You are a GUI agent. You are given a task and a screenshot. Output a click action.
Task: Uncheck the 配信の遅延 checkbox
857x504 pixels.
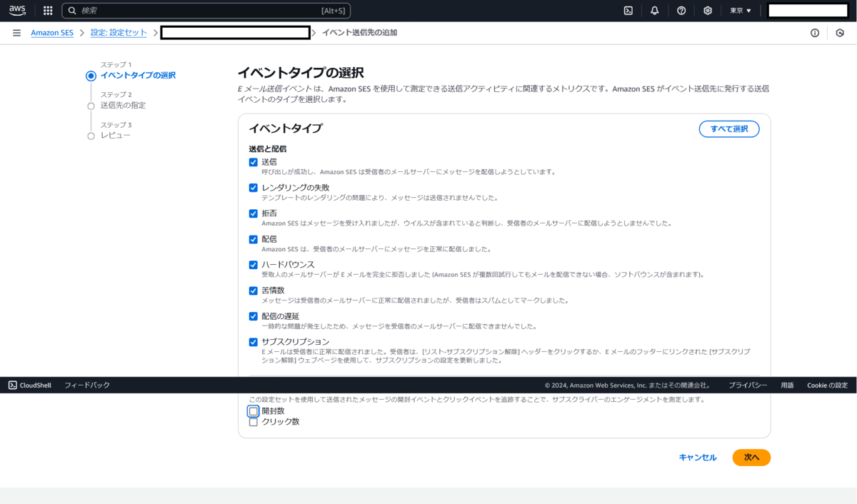[x=254, y=316]
